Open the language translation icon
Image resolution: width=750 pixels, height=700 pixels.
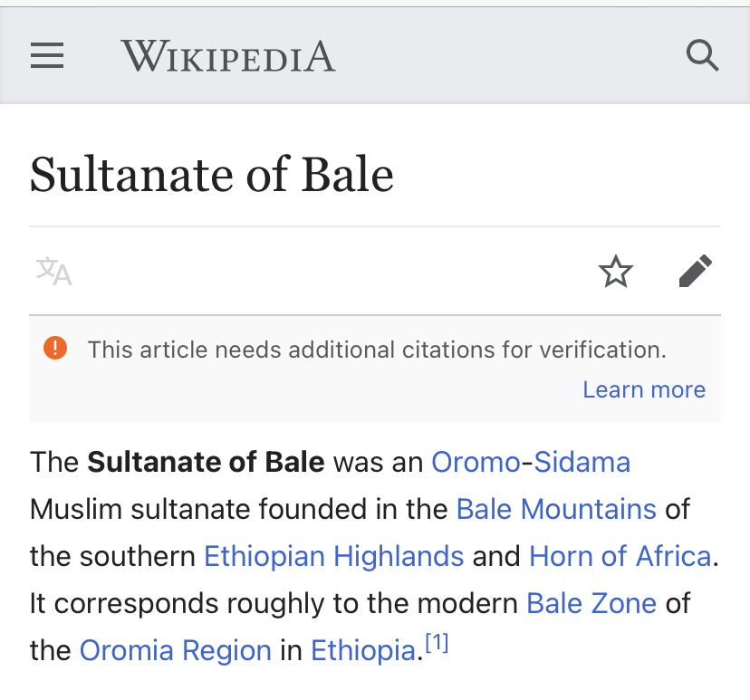coord(53,271)
